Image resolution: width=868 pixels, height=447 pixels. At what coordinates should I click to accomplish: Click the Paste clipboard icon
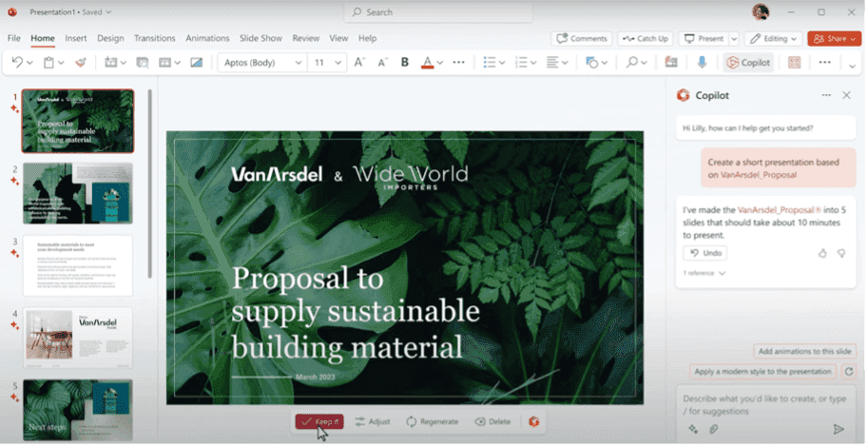(48, 63)
